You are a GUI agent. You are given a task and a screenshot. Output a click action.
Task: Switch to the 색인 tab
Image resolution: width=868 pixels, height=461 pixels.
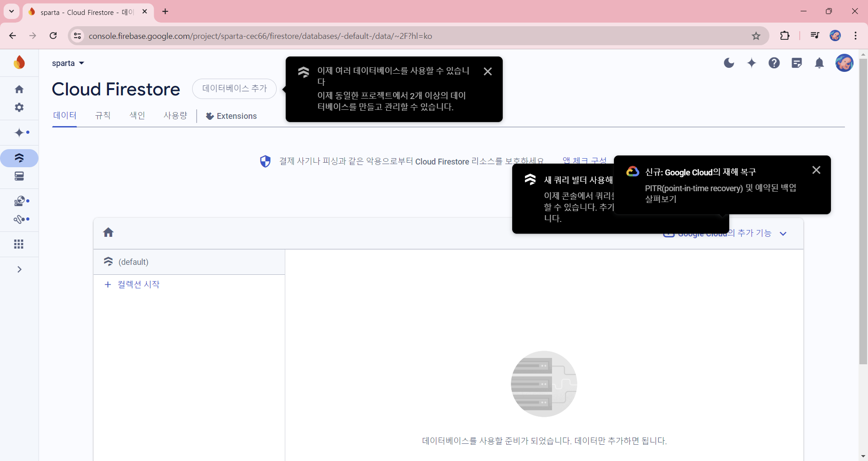coord(137,116)
